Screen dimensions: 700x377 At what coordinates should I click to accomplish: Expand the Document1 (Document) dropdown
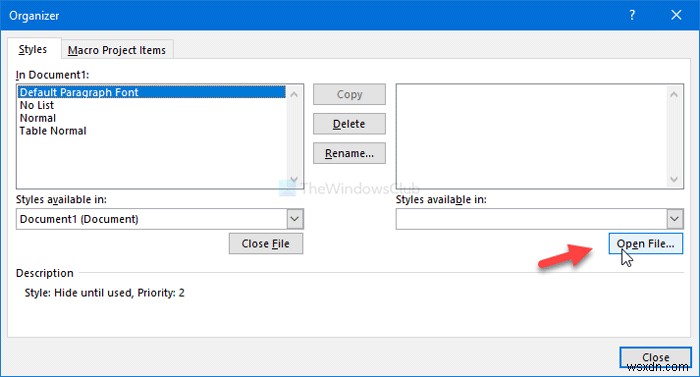coord(294,219)
